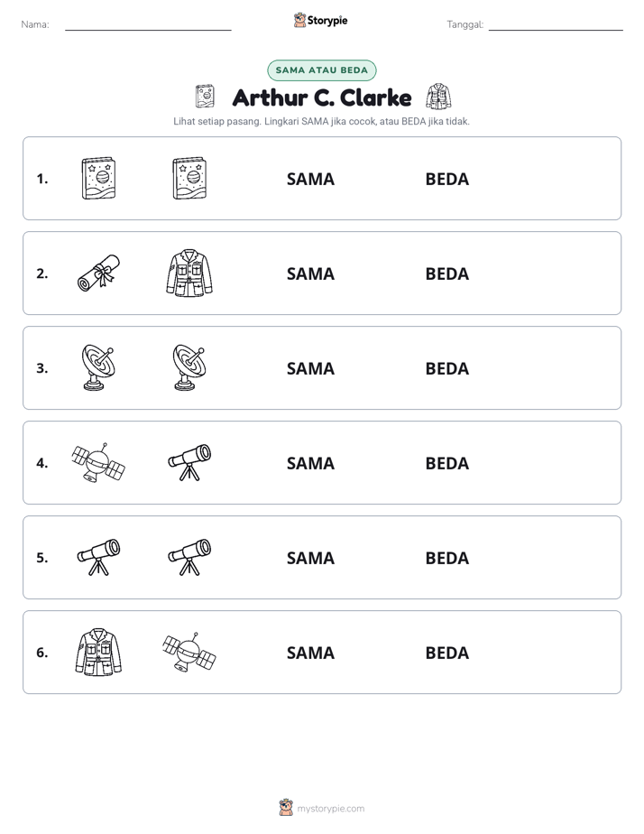The width and height of the screenshot is (644, 834).
Task: Click the first radar dish in row 3
Action: [98, 368]
